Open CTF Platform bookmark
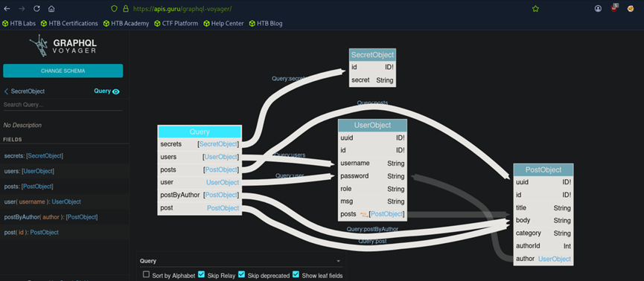The image size is (644, 281). coord(176,23)
